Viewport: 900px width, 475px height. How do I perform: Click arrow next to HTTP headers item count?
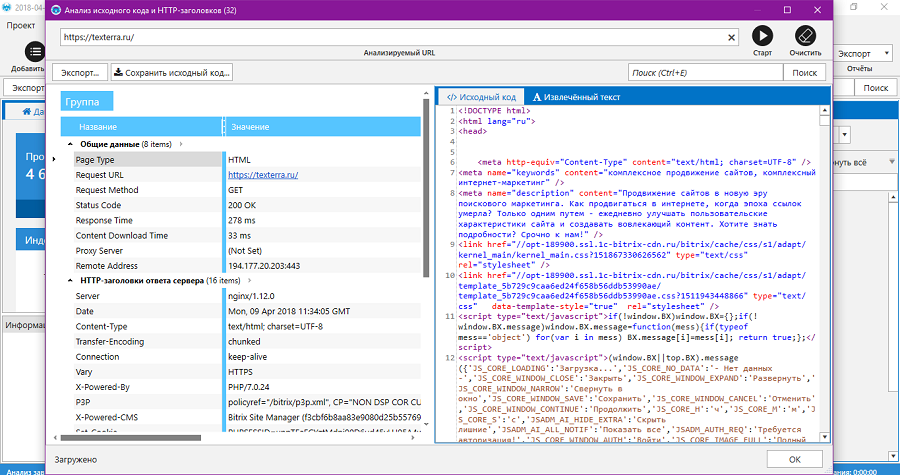[250, 281]
